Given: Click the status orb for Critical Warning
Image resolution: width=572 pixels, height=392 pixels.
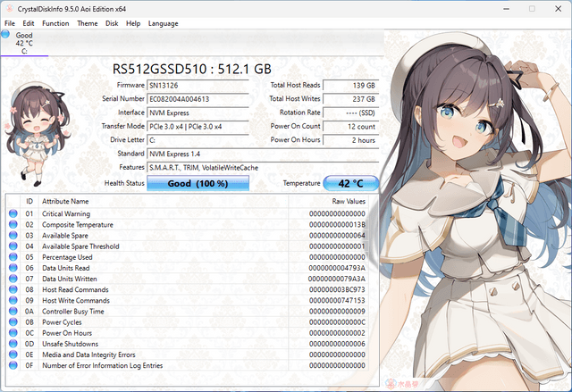Looking at the screenshot, I should tap(13, 213).
